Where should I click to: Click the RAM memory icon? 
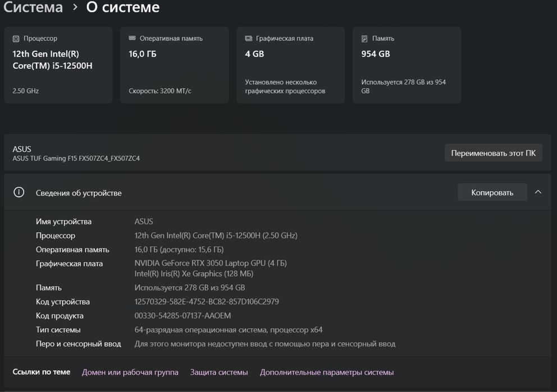coord(132,38)
